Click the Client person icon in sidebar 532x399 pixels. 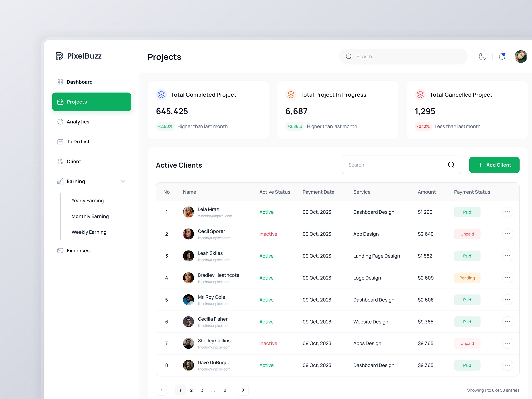pyautogui.click(x=60, y=161)
